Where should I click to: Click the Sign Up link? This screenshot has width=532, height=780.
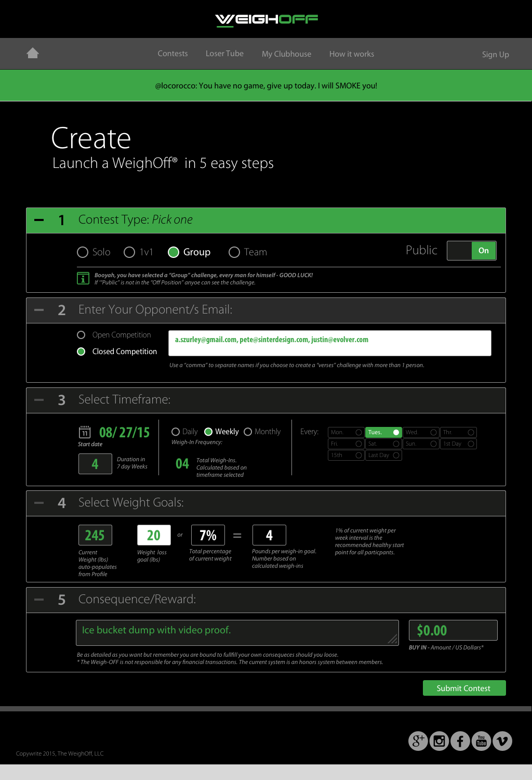click(496, 55)
